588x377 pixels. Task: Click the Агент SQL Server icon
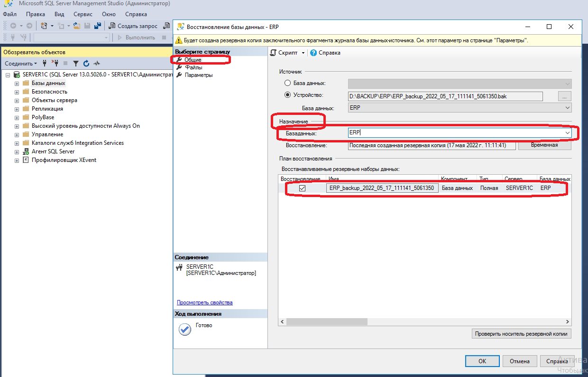(26, 151)
